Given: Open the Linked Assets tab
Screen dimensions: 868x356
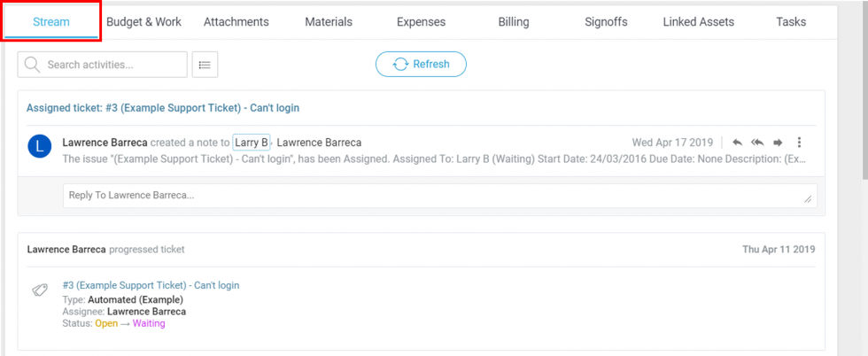Looking at the screenshot, I should click(699, 22).
